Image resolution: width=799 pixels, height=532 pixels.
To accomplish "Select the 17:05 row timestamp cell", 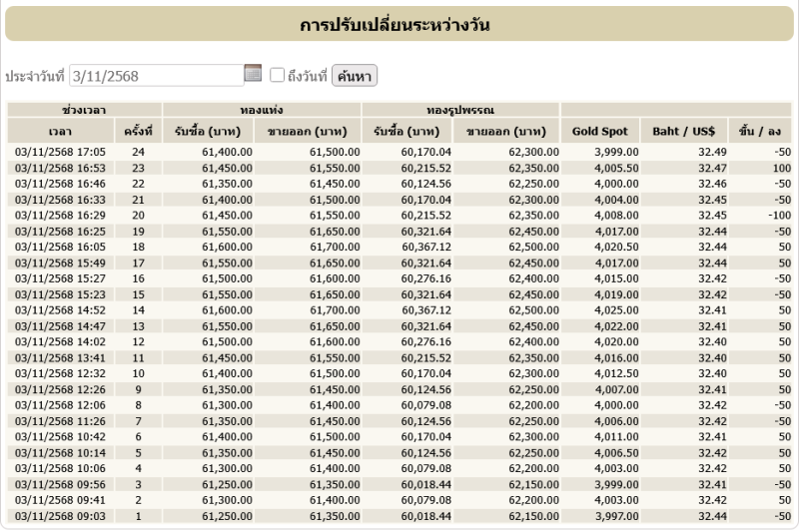I will tap(60, 152).
